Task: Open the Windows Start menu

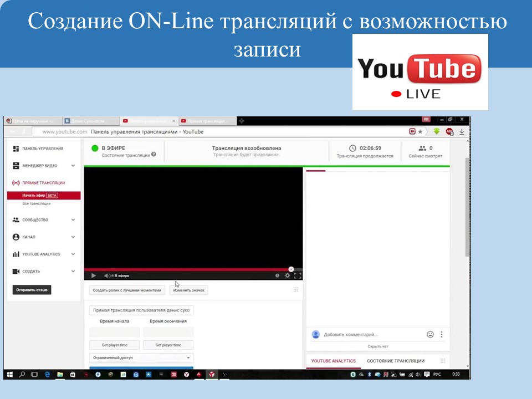Action: (10, 375)
